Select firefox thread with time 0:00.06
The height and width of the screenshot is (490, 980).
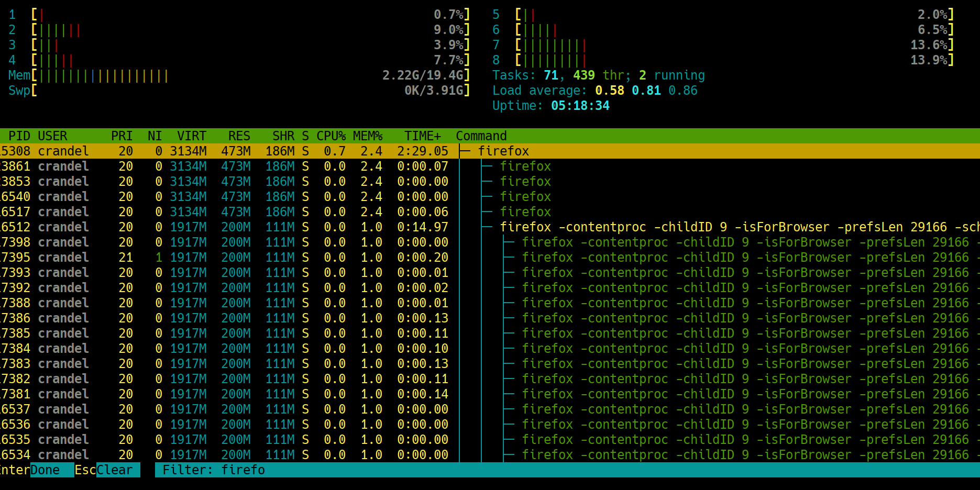pyautogui.click(x=490, y=212)
